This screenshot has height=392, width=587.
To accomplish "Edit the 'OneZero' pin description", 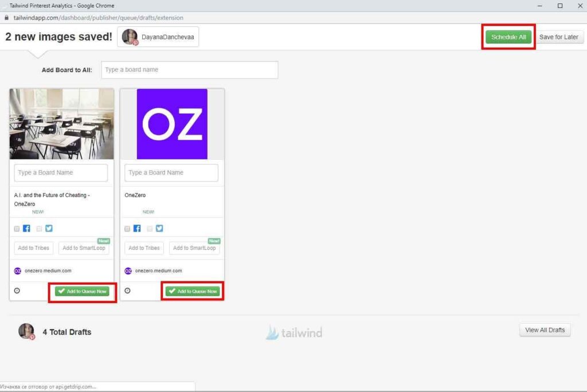I will 135,195.
